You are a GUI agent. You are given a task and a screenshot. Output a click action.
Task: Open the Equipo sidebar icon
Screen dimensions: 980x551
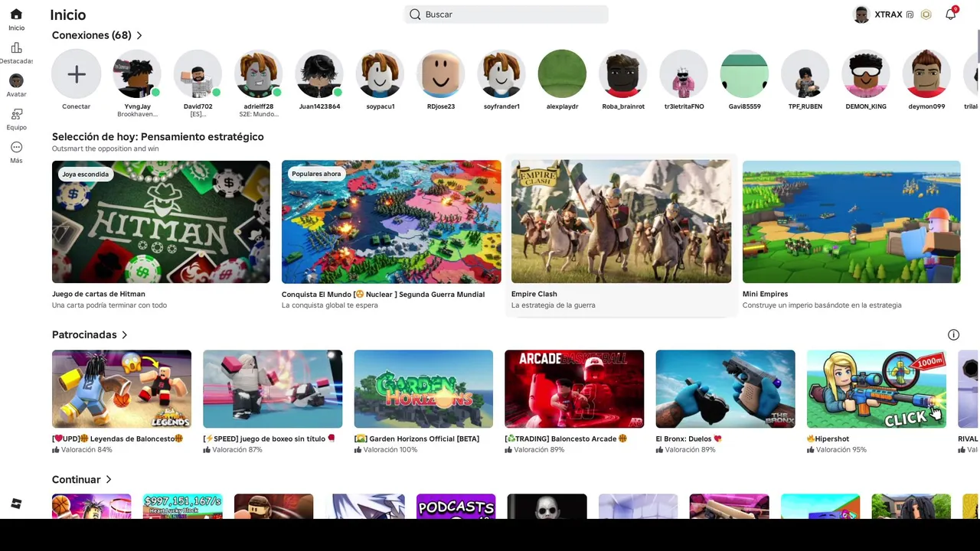tap(16, 114)
